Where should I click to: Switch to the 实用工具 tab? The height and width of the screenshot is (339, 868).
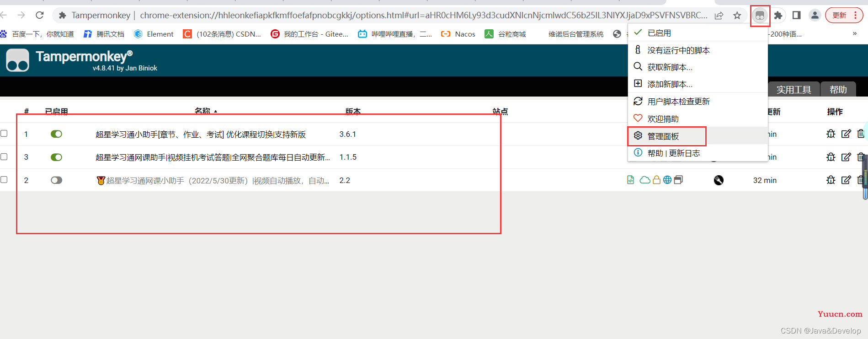click(x=793, y=90)
